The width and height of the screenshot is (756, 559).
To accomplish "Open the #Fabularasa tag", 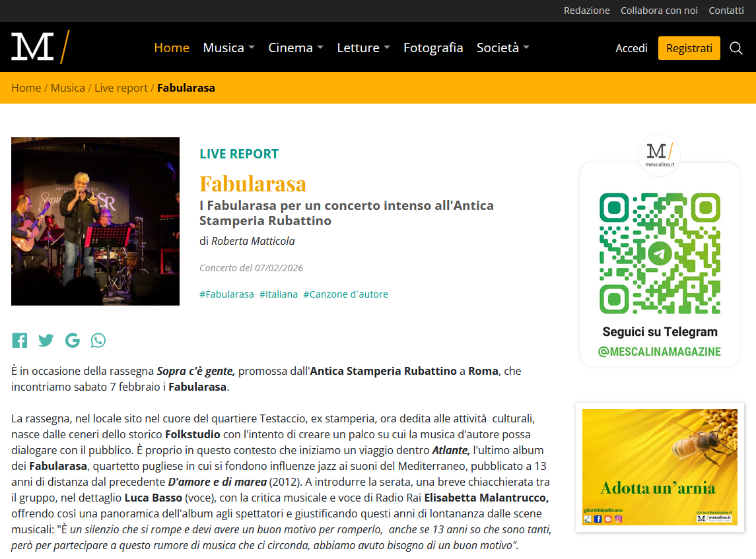I will 226,294.
